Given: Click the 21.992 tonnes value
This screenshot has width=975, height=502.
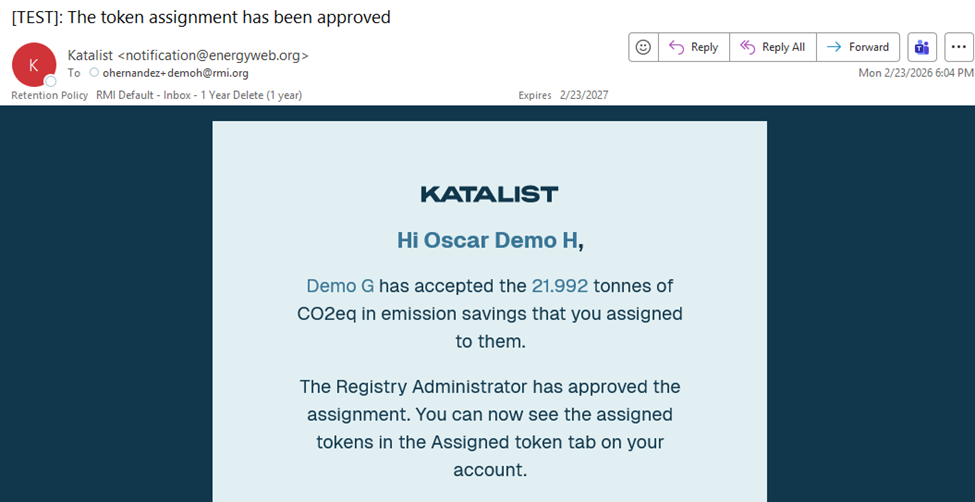Looking at the screenshot, I should coord(560,286).
